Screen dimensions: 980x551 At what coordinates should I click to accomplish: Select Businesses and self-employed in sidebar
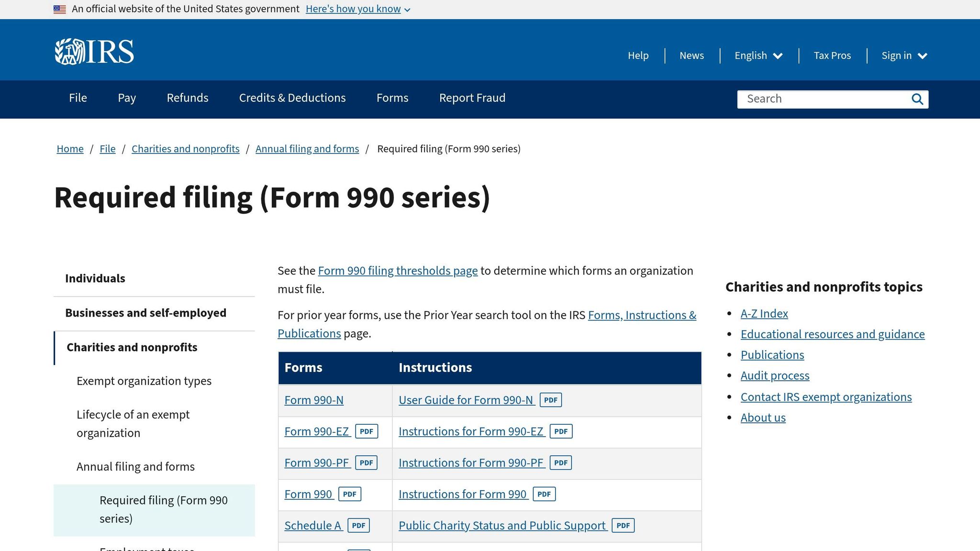(145, 313)
